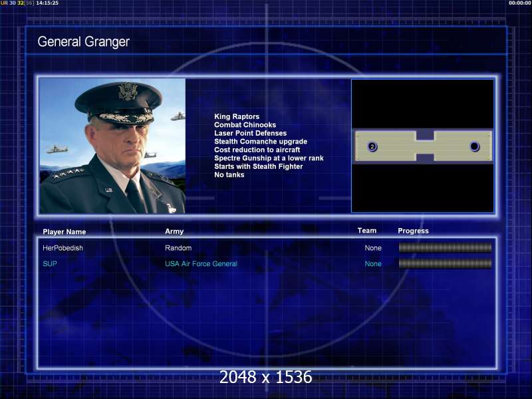Click the 'Combat Chinooks' ability text
The height and width of the screenshot is (399, 532).
[245, 125]
